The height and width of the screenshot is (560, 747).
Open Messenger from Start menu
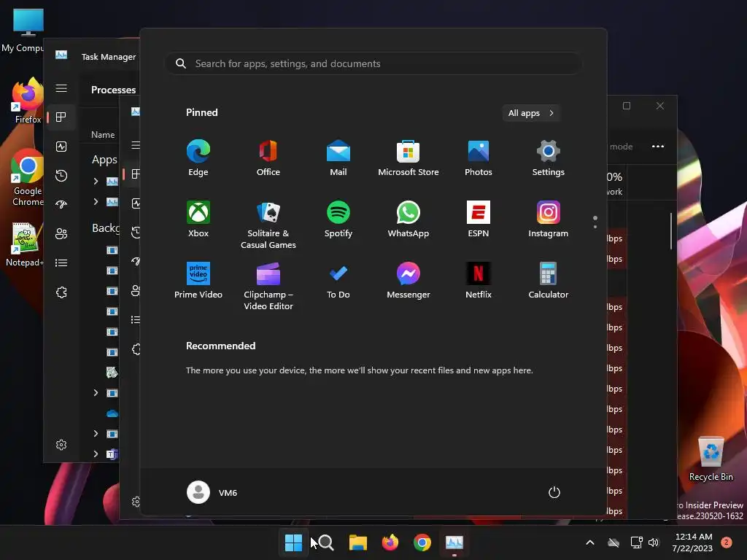tap(409, 281)
